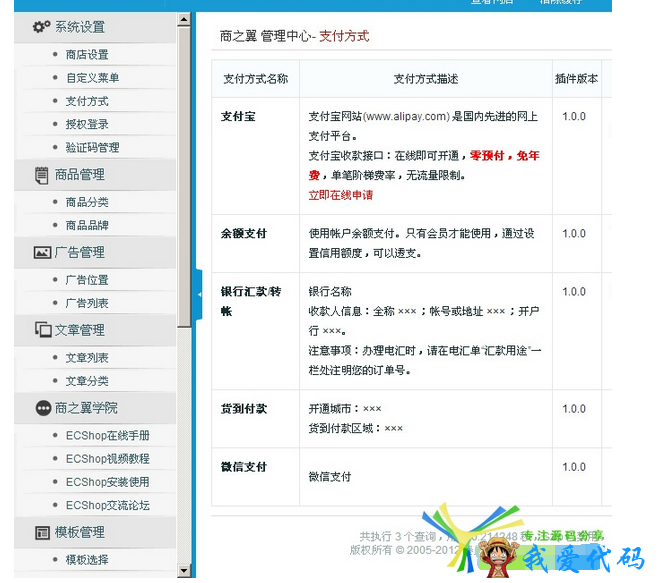
Task: Click the sidebar scrollbar thumb
Action: pos(184,176)
